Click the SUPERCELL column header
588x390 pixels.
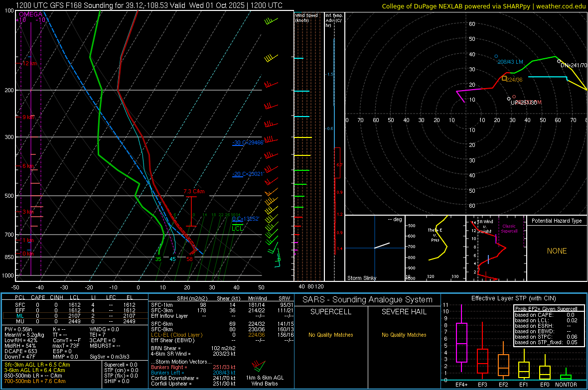pyautogui.click(x=331, y=312)
